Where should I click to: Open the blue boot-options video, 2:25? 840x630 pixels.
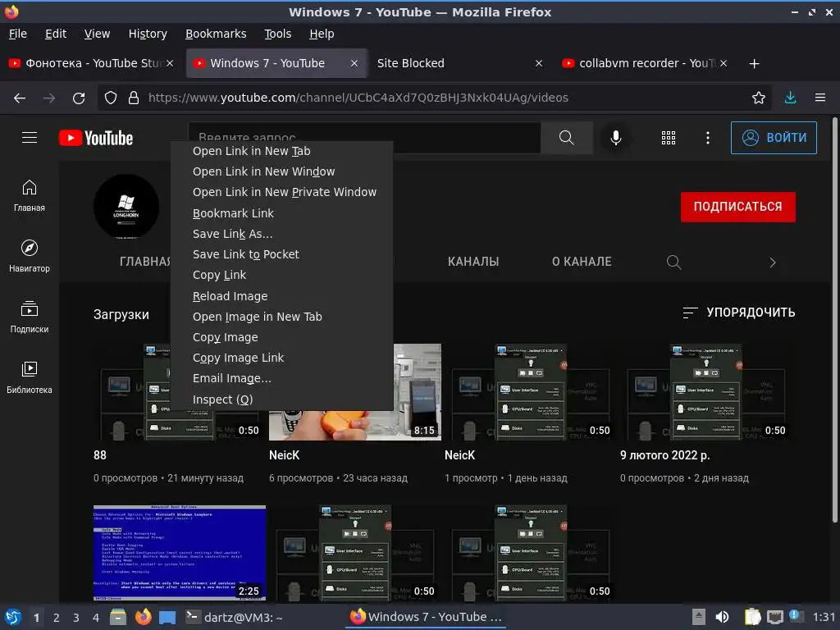click(x=180, y=553)
